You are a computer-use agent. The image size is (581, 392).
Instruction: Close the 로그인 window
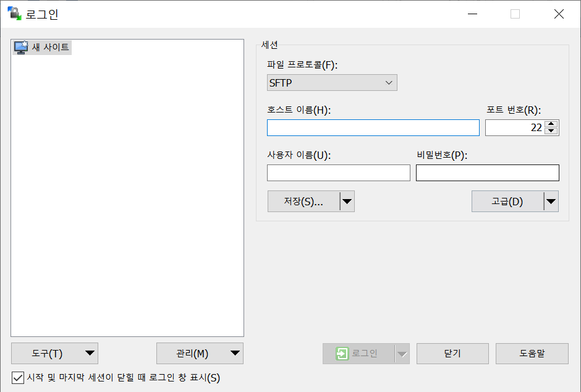[559, 14]
